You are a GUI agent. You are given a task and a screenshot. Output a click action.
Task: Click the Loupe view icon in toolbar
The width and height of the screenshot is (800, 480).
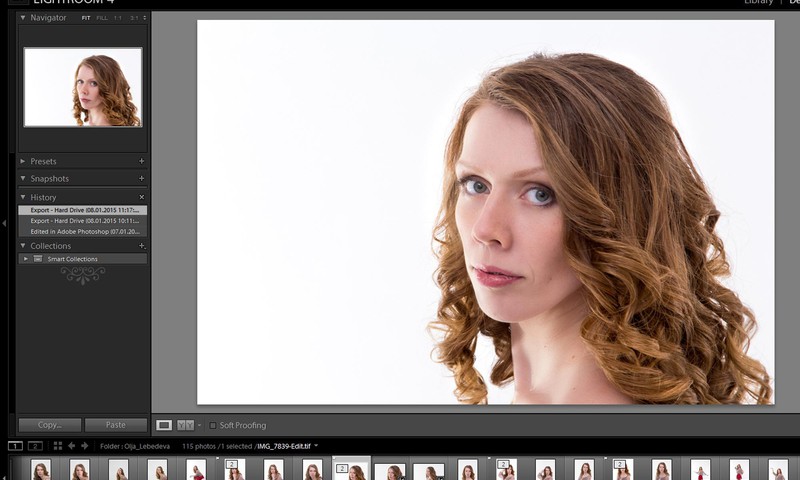click(x=164, y=425)
